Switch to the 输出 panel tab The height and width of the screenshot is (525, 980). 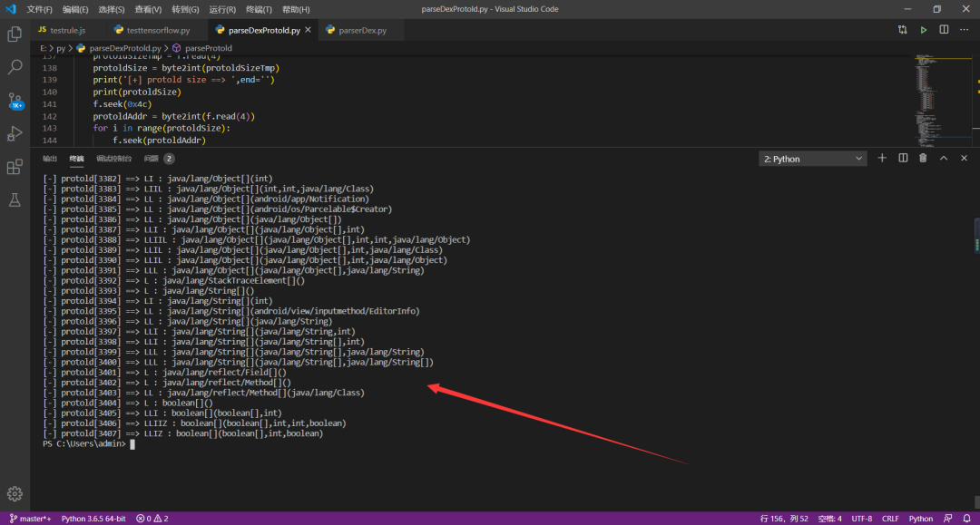pyautogui.click(x=49, y=159)
